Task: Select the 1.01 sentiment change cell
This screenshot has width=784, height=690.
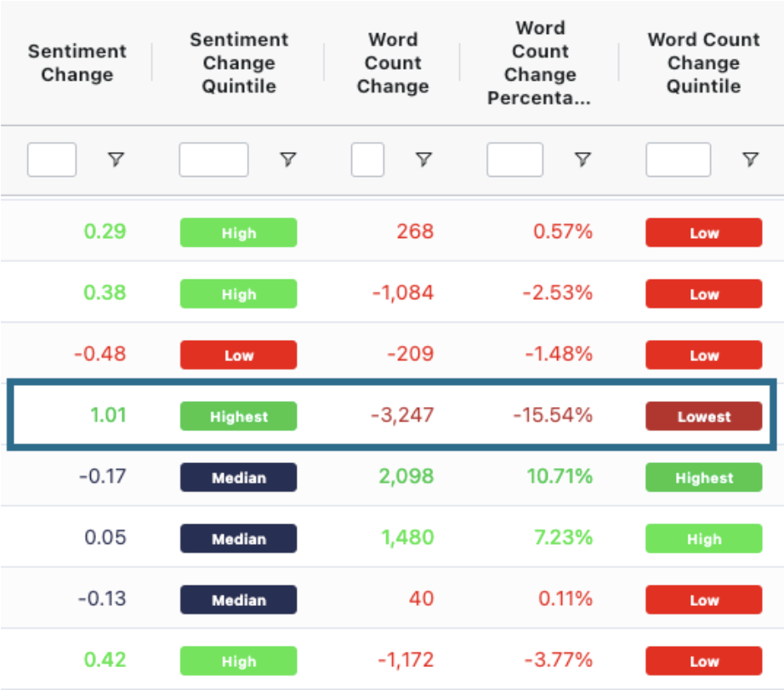Action: (107, 416)
